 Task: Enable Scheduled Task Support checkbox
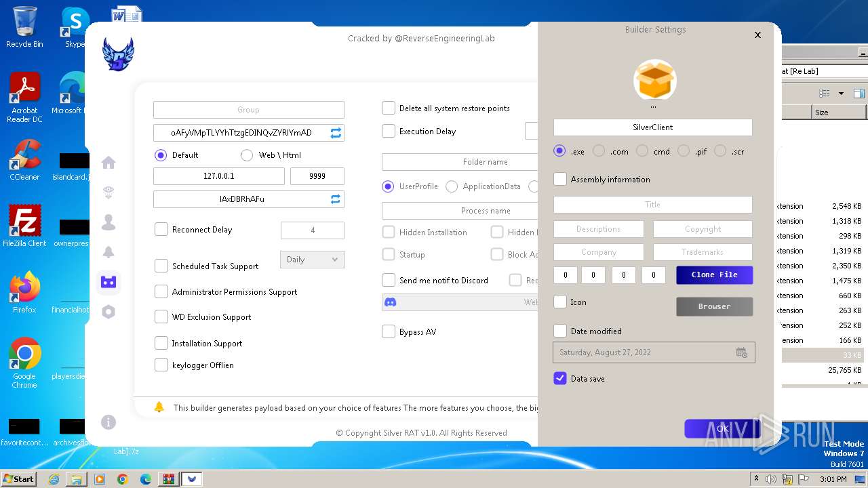click(x=161, y=266)
